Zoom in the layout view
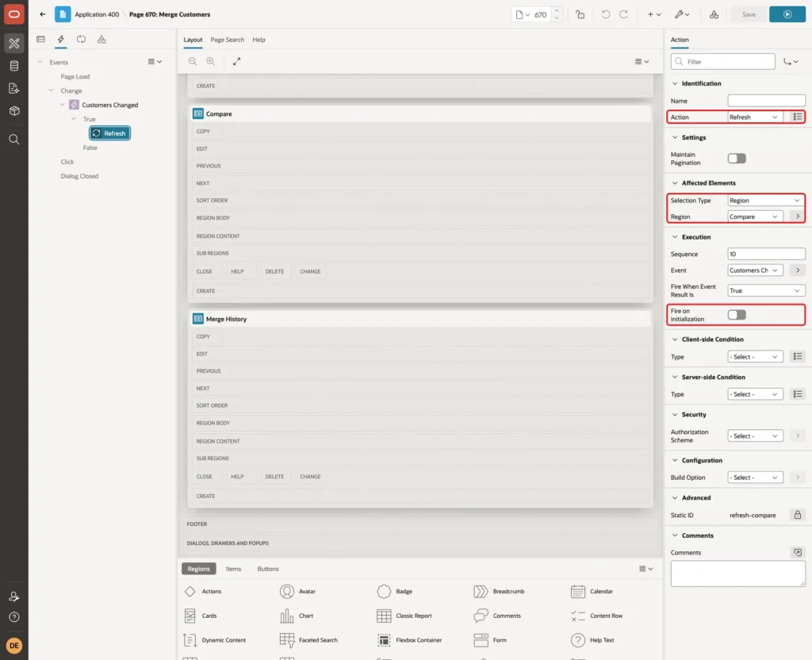 210,61
